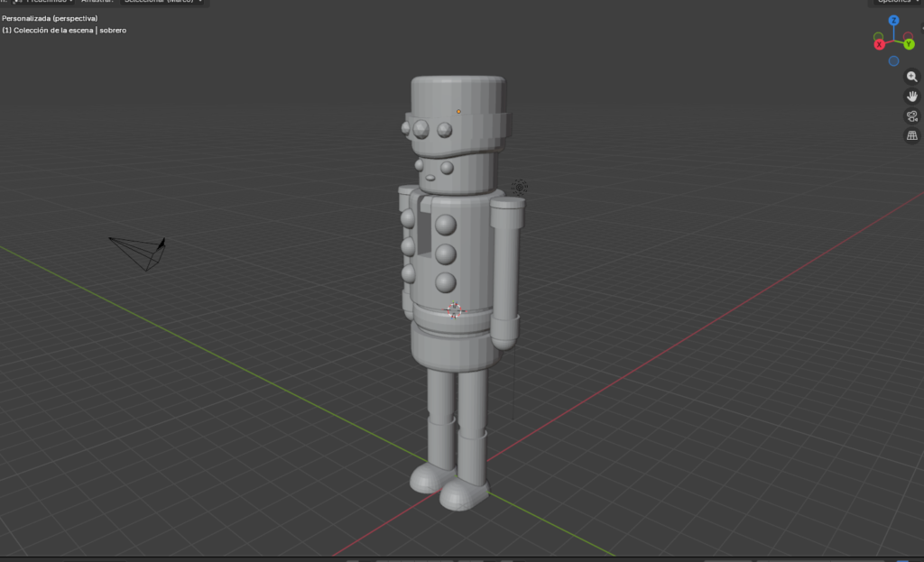Click the Y axis on the navigation gizmo
The height and width of the screenshot is (562, 924).
[x=909, y=45]
